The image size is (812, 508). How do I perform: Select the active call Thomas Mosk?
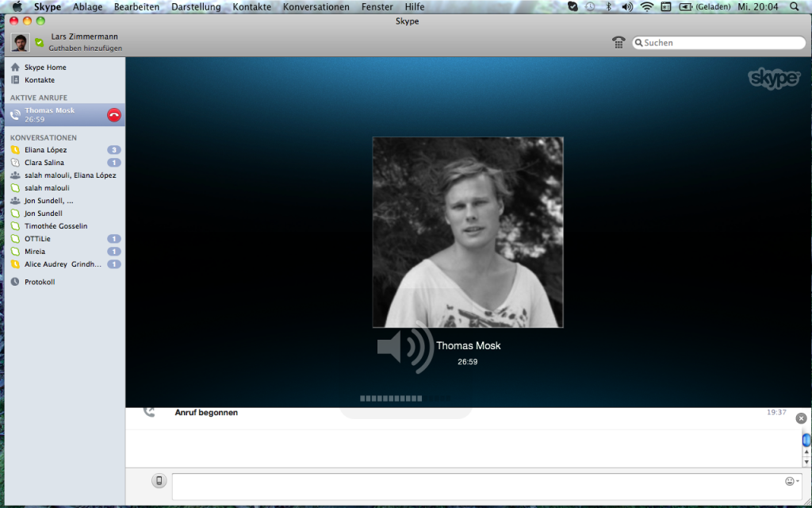tap(65, 114)
